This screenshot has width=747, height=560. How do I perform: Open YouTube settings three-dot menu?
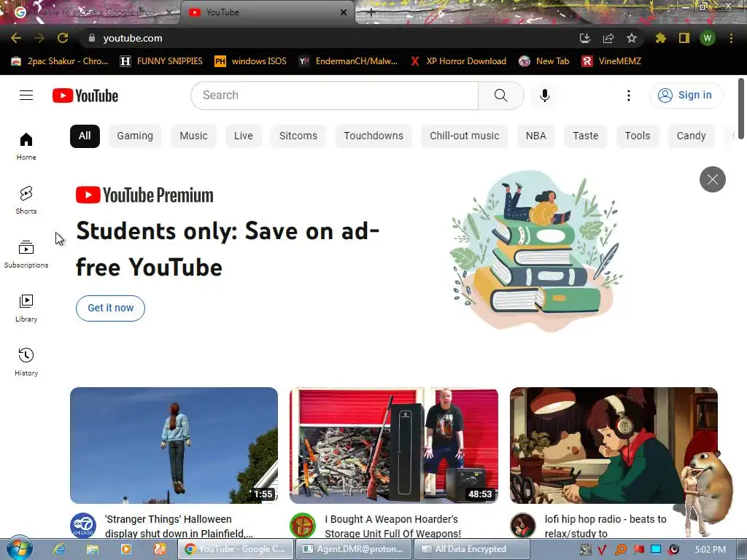coord(628,96)
